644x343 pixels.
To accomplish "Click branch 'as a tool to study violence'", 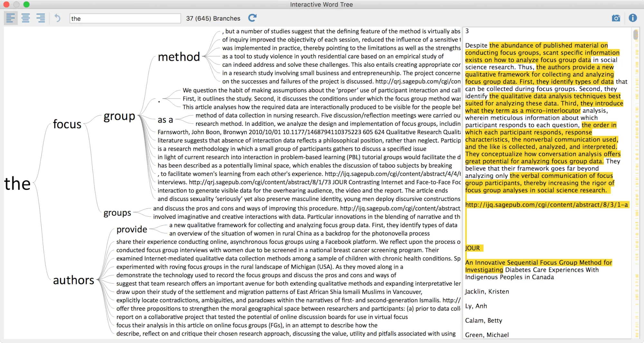I will point(333,56).
